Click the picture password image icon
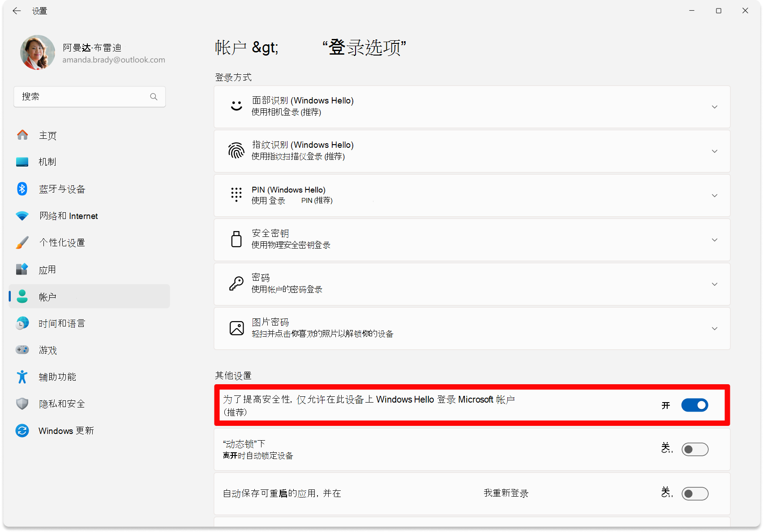763x532 pixels. [x=236, y=328]
